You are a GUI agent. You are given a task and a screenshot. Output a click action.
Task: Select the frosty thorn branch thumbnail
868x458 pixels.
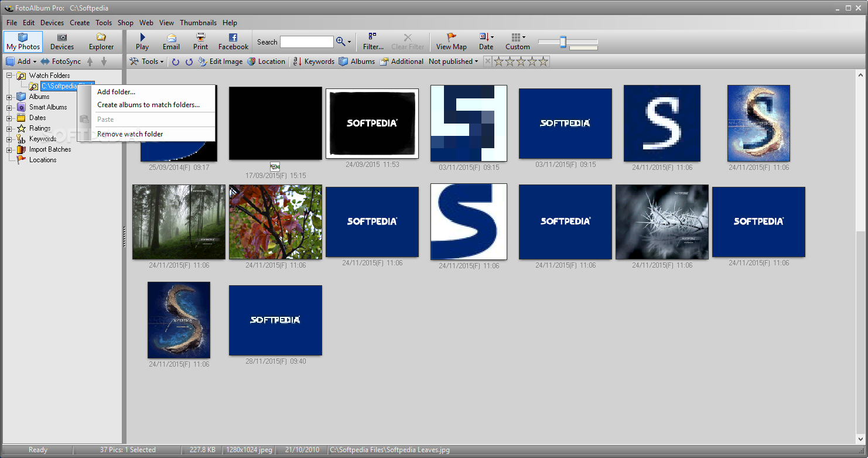[662, 222]
